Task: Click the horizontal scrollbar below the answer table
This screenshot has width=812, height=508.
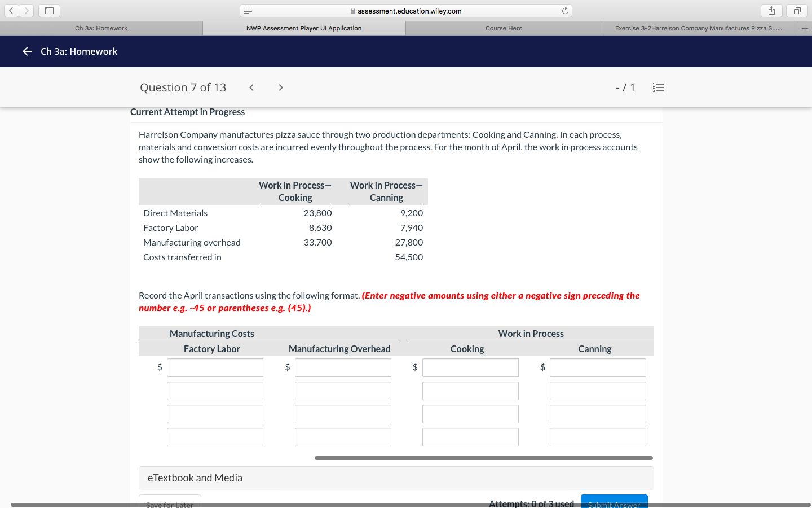Action: pyautogui.click(x=483, y=458)
